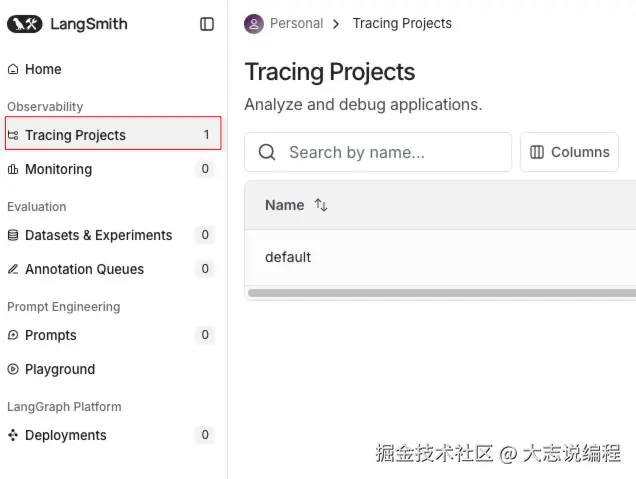
Task: Click the Evaluation section label
Action: 37,207
